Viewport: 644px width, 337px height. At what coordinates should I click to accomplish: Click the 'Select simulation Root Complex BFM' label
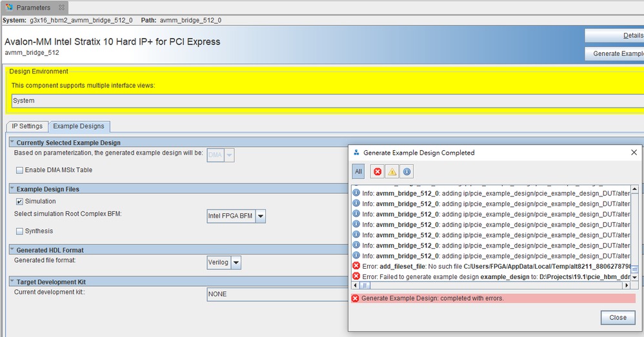click(68, 214)
